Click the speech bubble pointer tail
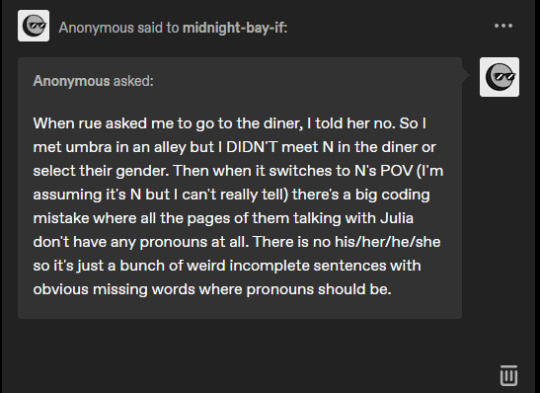 (466, 75)
